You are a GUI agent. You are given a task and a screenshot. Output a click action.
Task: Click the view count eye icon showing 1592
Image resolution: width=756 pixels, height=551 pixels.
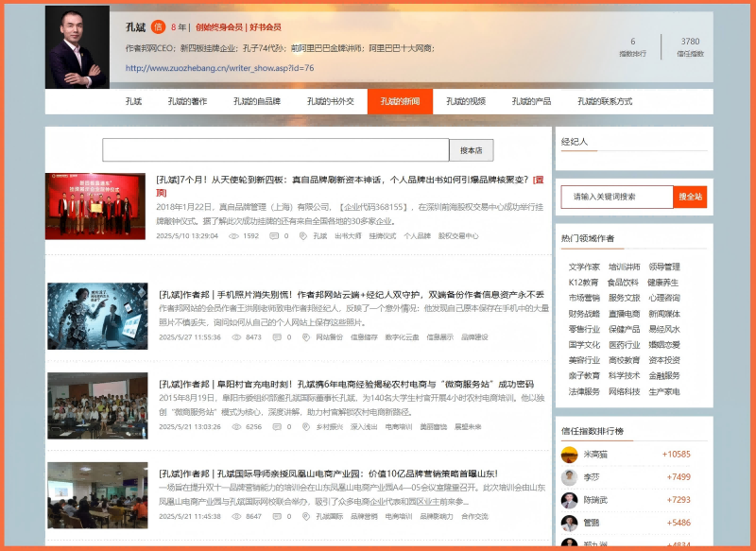point(234,235)
